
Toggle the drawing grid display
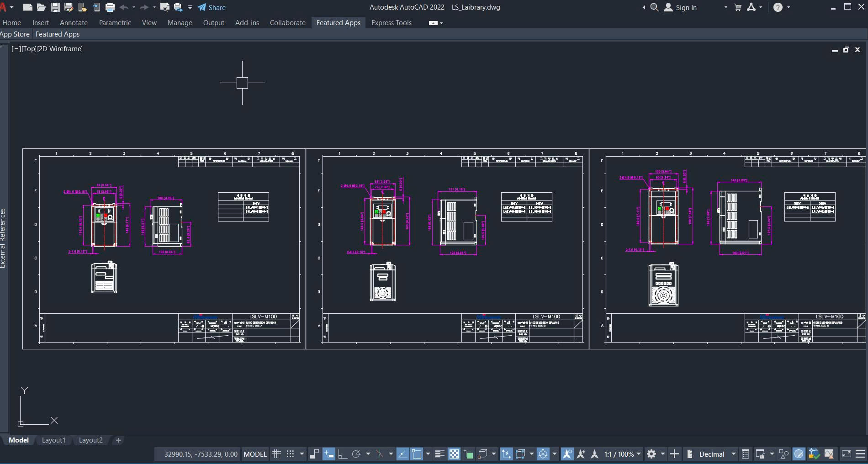coord(276,454)
